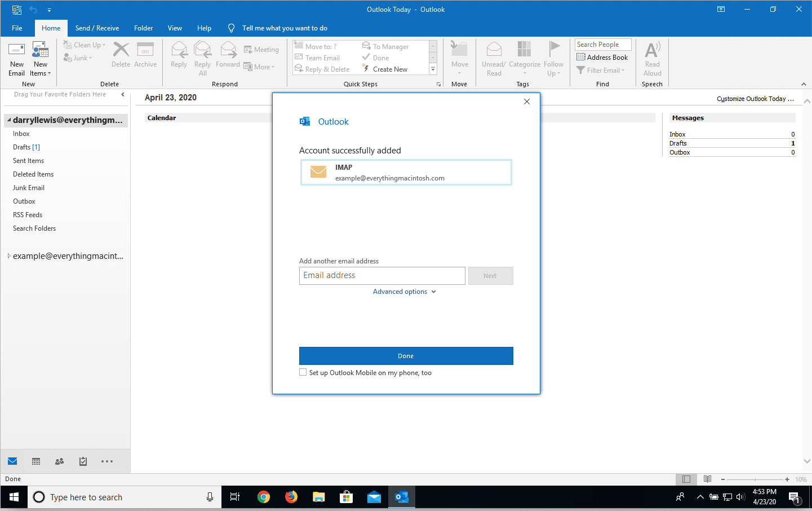Viewport: 812px width, 511px height.
Task: Switch to Normal view in status bar
Action: pyautogui.click(x=686, y=479)
